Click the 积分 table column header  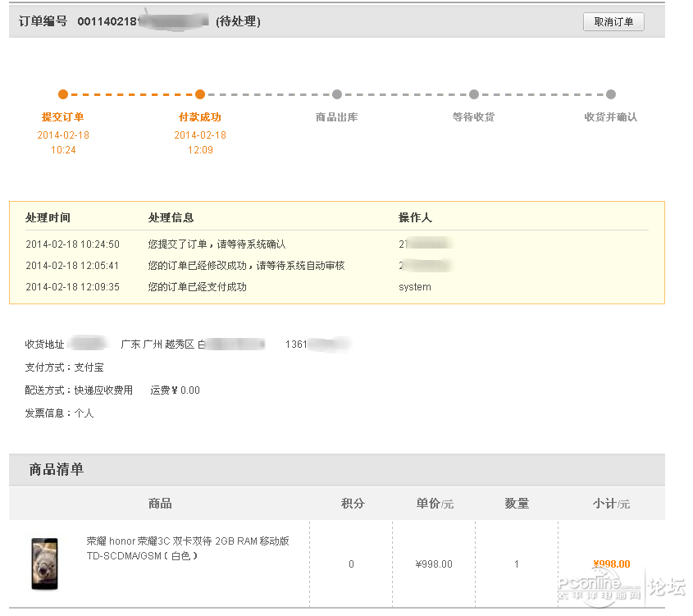pyautogui.click(x=353, y=504)
